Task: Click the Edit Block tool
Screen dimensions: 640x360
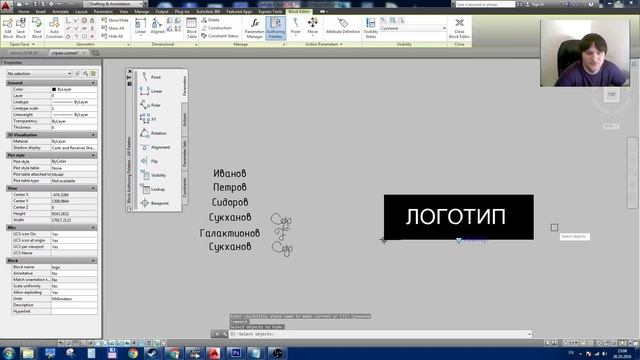Action: tap(8, 28)
